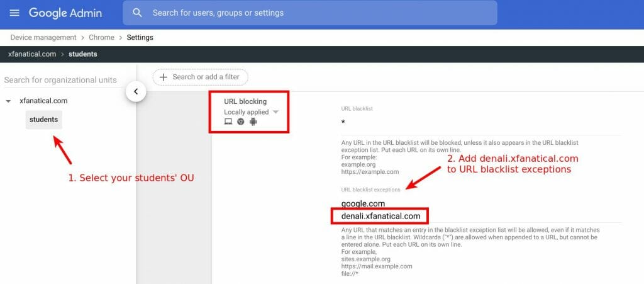Go to Device management breadcrumb
644x284 pixels.
43,37
